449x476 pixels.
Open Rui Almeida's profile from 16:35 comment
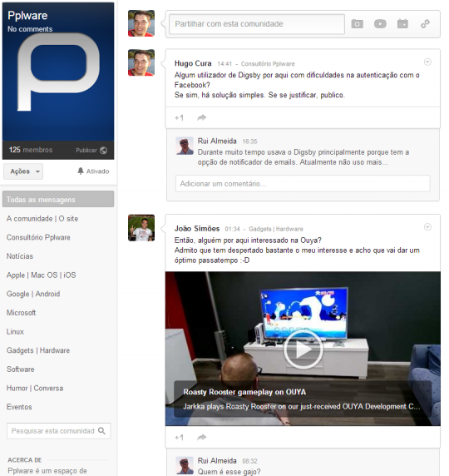tap(217, 141)
